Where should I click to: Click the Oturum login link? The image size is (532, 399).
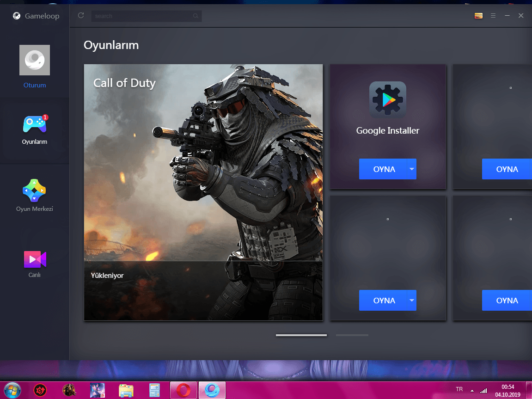(35, 85)
